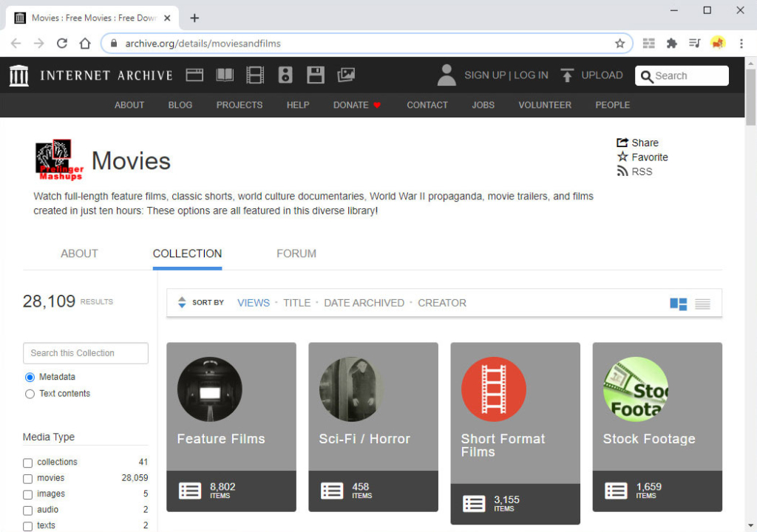Bookmark this page with star icon

[620, 44]
